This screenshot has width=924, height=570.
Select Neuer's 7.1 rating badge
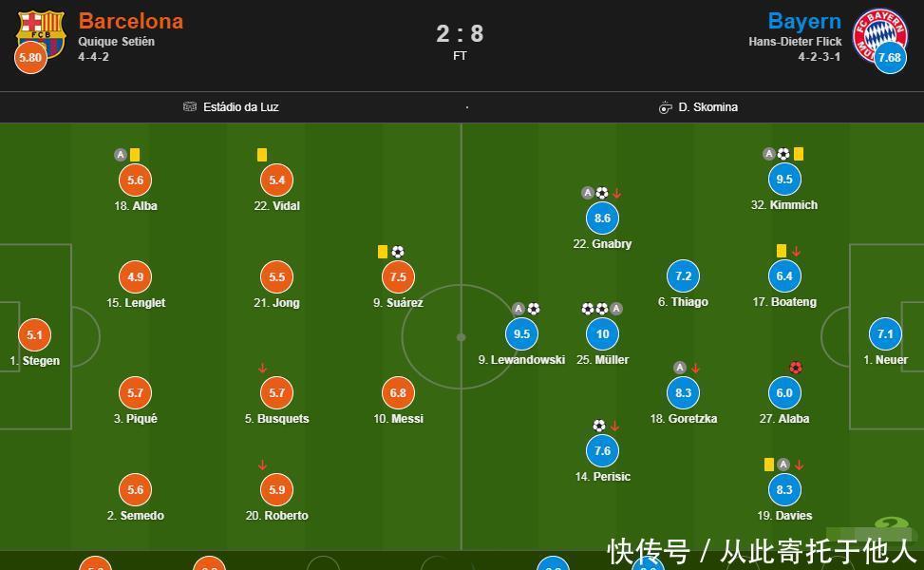coord(885,334)
